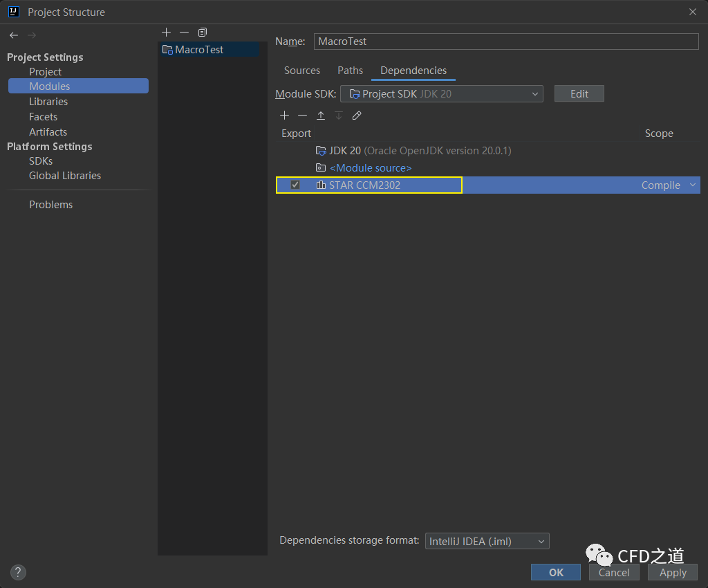Open help with question mark icon
This screenshot has width=708, height=588.
(19, 572)
